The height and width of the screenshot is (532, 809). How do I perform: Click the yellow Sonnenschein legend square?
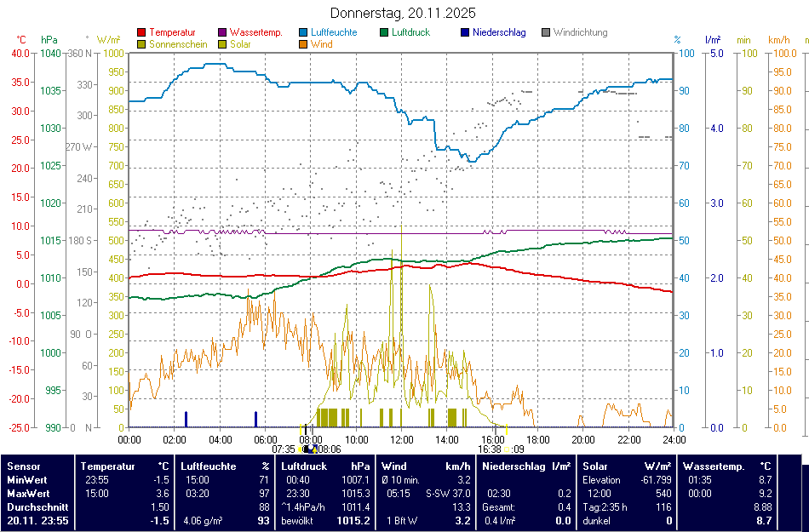[x=141, y=44]
